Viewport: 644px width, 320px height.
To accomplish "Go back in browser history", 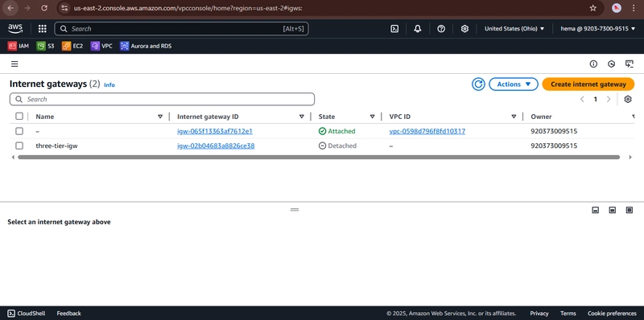I will 10,8.
